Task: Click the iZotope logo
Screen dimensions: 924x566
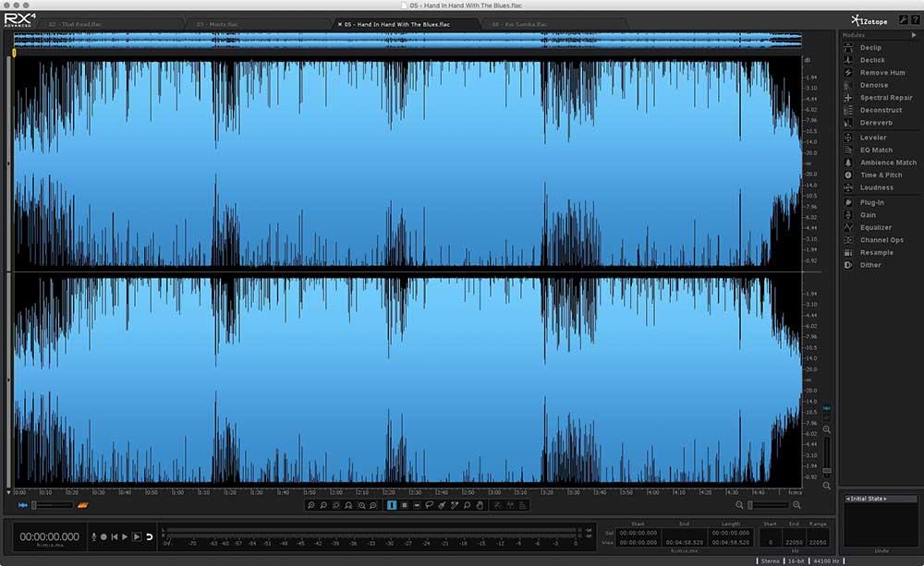Action: point(869,20)
